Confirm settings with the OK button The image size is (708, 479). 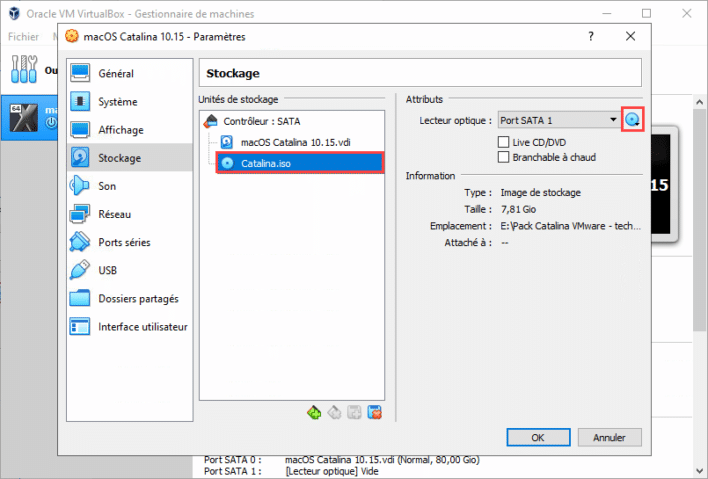[538, 437]
